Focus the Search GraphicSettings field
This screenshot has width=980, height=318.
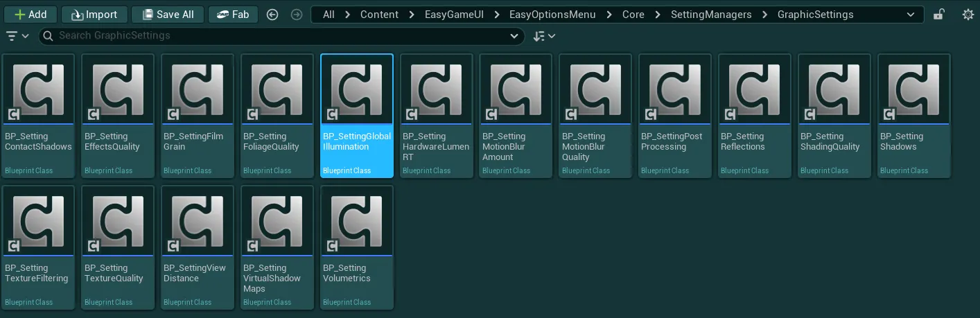coord(281,36)
